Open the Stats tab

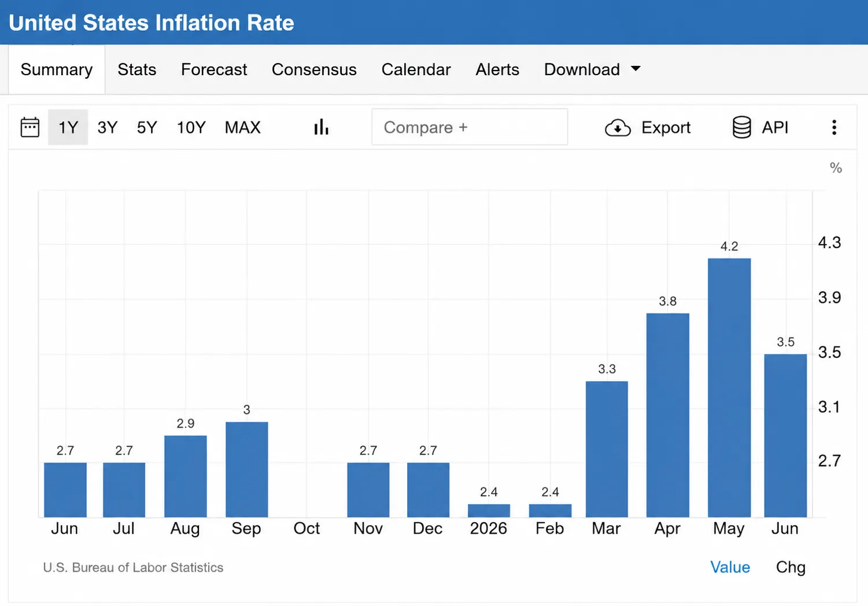click(x=137, y=69)
